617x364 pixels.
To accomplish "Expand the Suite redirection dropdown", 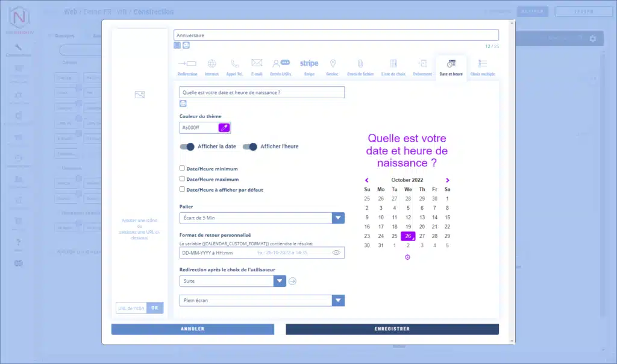I will [x=280, y=281].
